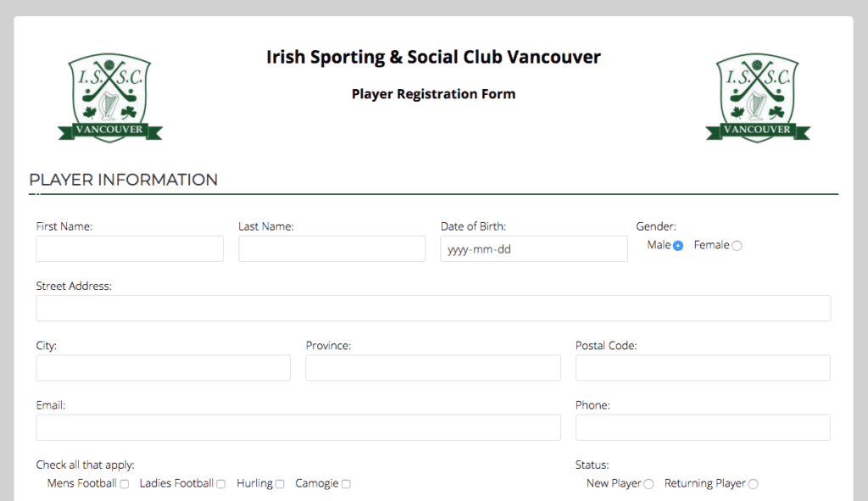Viewport: 868px width, 501px height.
Task: Tick the Hurling checkbox
Action: pos(280,484)
